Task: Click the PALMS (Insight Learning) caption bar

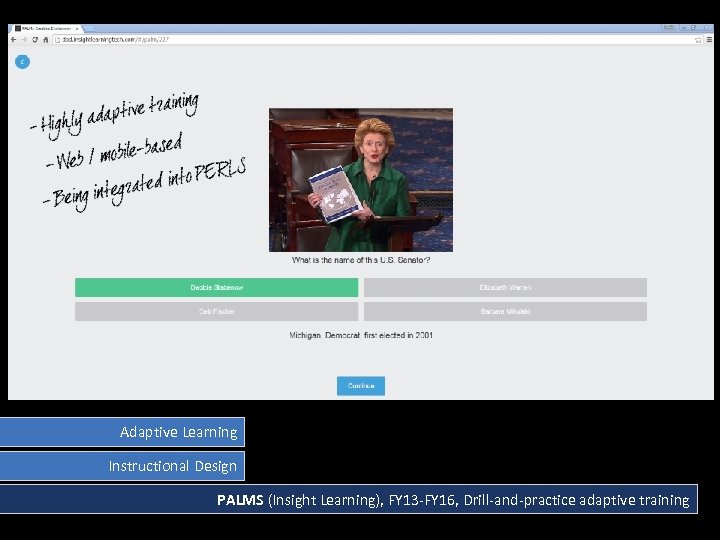Action: 349,499
